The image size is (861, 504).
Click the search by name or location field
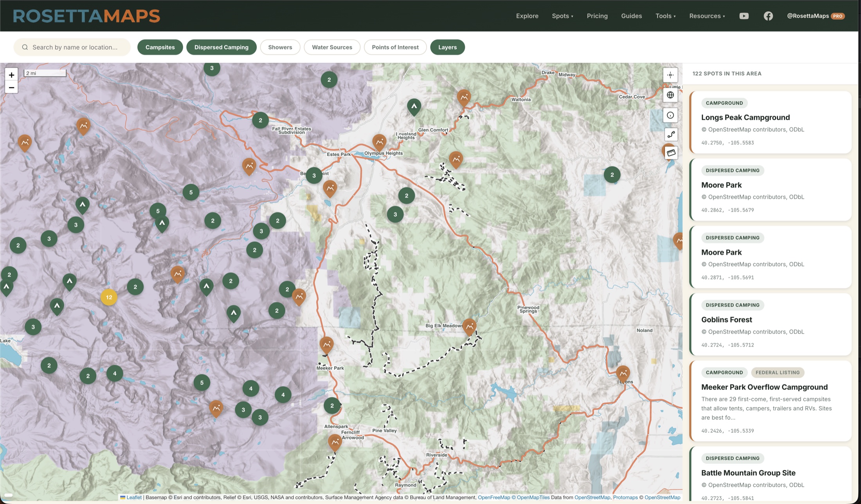[72, 47]
